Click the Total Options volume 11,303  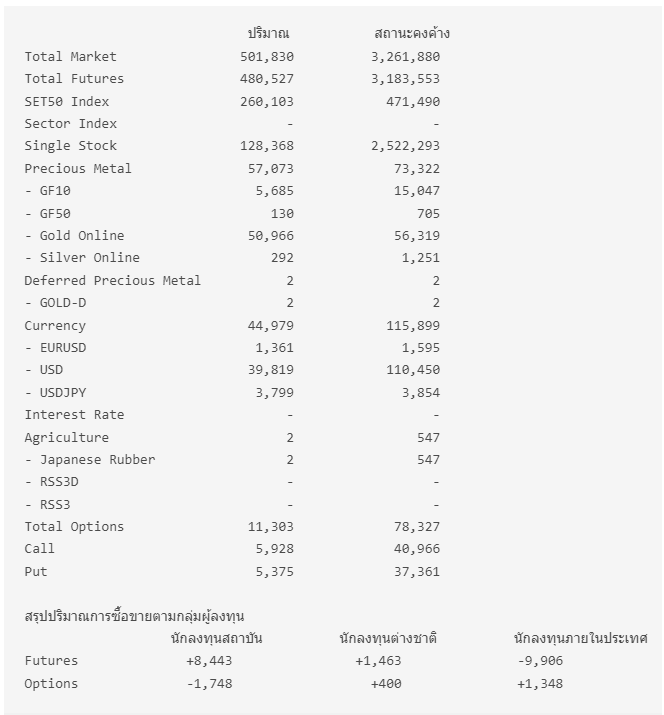click(270, 527)
